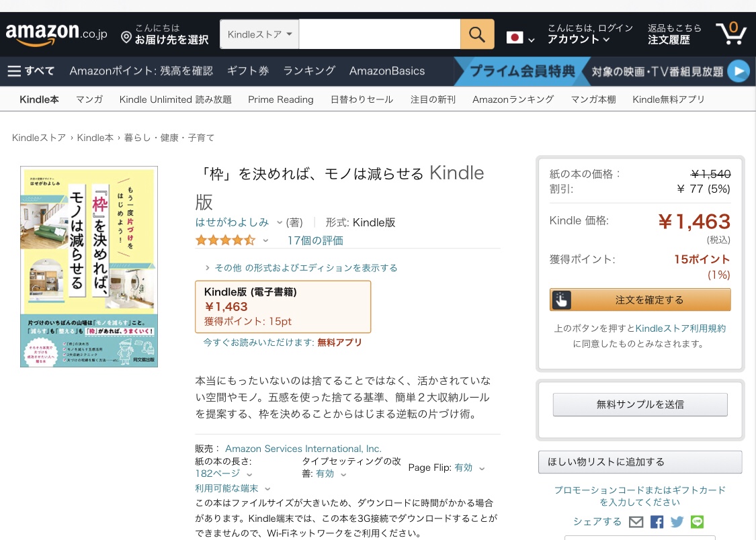The image size is (756, 540).
Task: Open the マンガ tab
Action: (x=89, y=99)
